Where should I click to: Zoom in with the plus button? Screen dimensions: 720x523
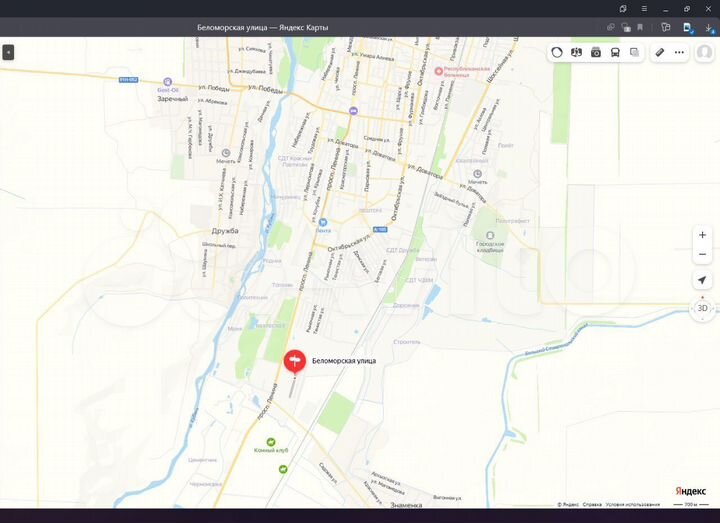tap(702, 235)
